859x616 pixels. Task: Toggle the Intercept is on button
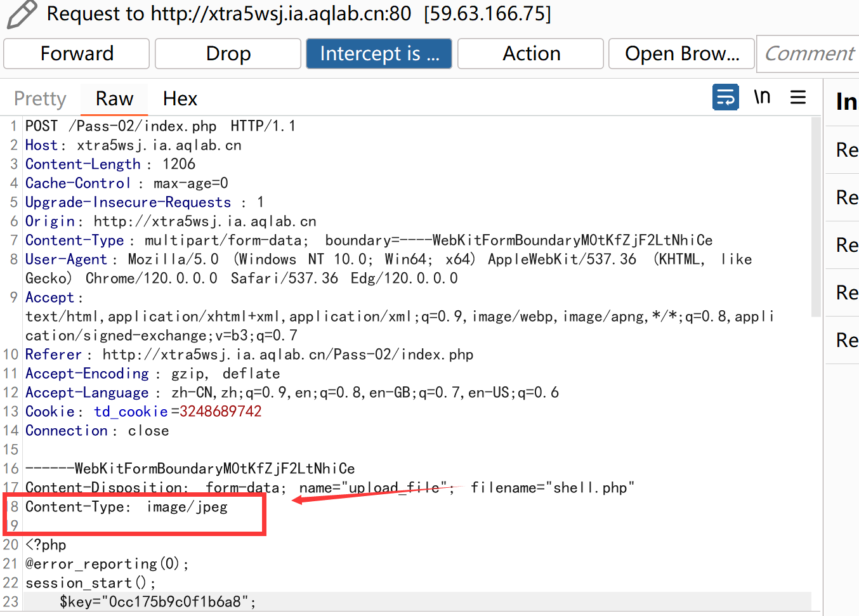pos(379,53)
